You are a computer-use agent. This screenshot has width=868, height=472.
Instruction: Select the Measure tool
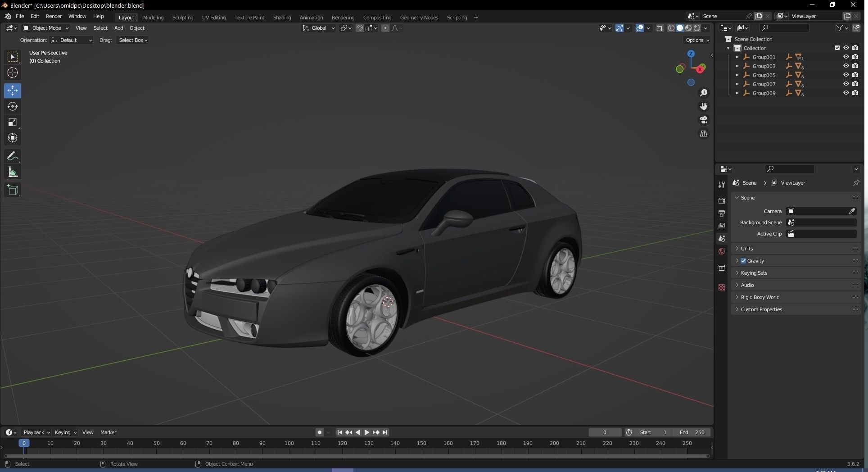(13, 172)
